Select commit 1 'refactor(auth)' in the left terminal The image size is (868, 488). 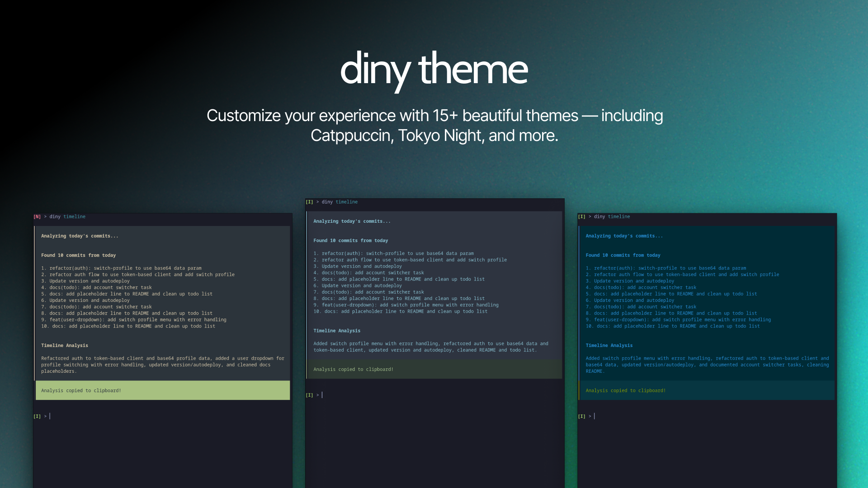[x=121, y=267]
